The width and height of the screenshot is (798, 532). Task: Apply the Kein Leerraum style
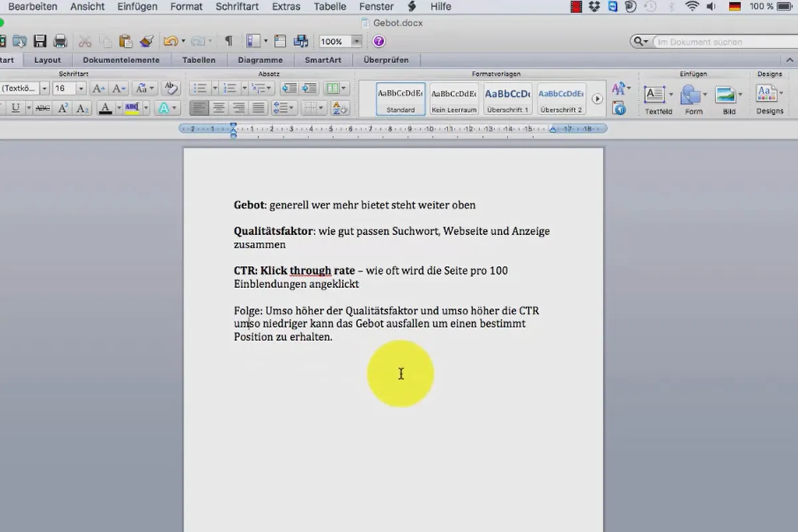tap(454, 98)
